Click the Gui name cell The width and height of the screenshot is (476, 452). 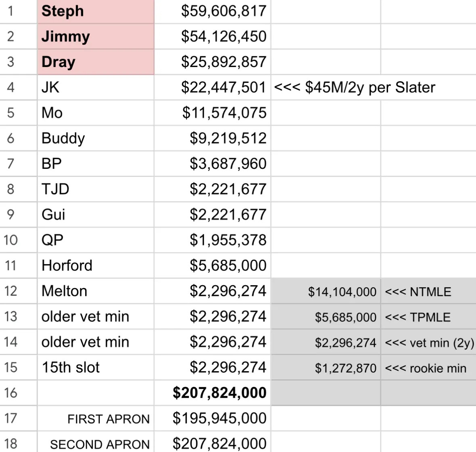pyautogui.click(x=96, y=214)
